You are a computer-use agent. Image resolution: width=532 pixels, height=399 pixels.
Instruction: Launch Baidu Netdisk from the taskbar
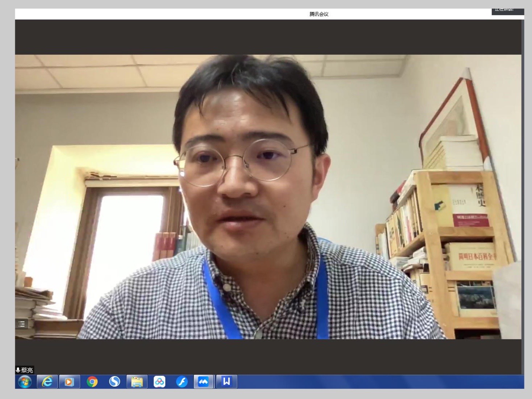tap(160, 382)
